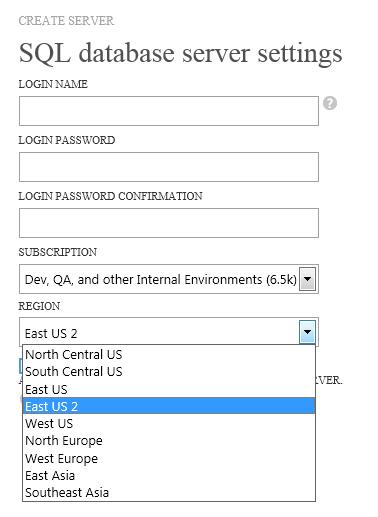The height and width of the screenshot is (517, 378).
Task: Select highlighted East US 2 option
Action: coord(169,406)
